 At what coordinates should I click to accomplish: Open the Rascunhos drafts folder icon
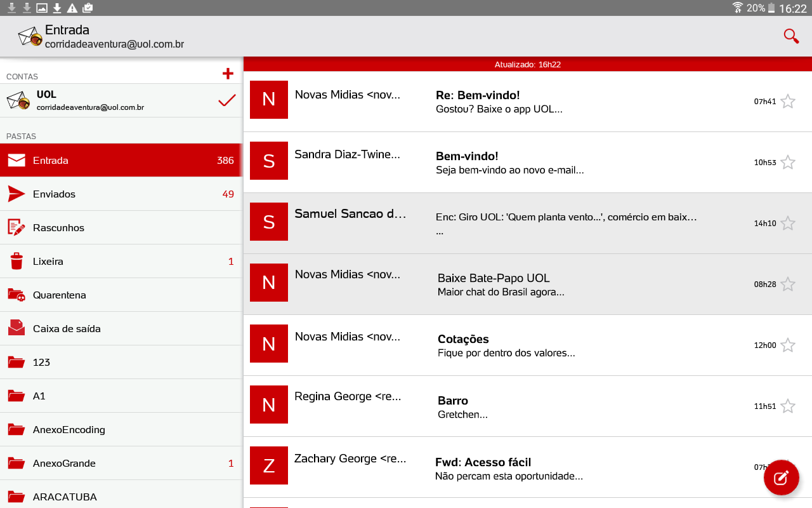coord(16,227)
